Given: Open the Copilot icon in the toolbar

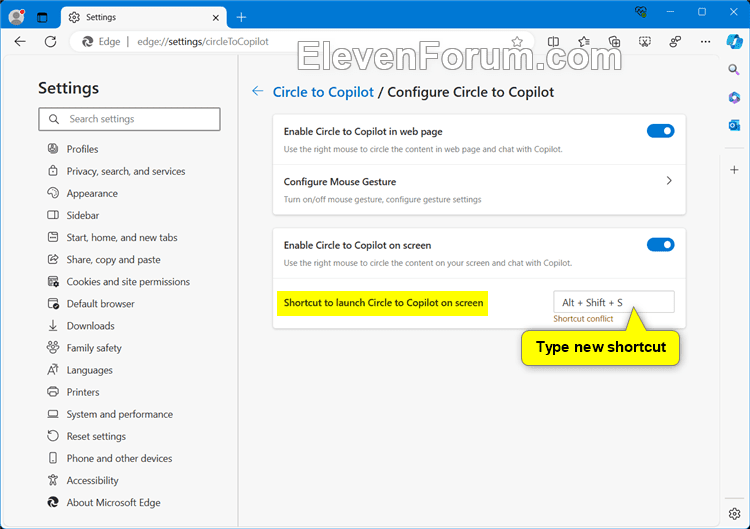Looking at the screenshot, I should (734, 42).
